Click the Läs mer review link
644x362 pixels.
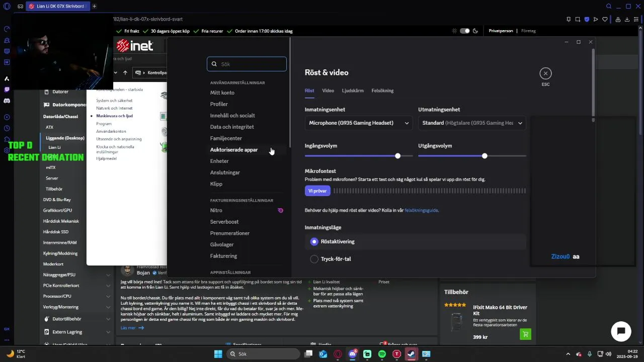pos(132,328)
